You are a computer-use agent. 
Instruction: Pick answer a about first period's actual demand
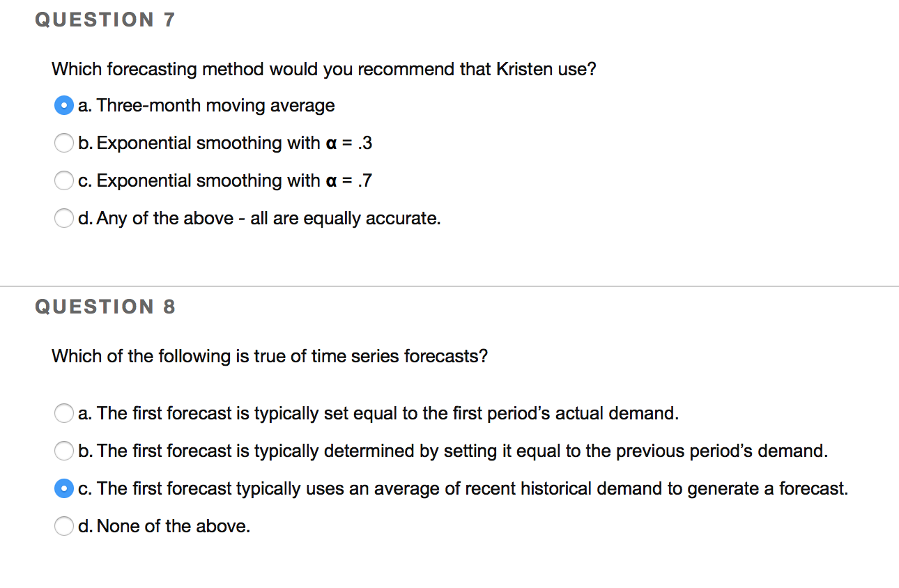coord(64,413)
